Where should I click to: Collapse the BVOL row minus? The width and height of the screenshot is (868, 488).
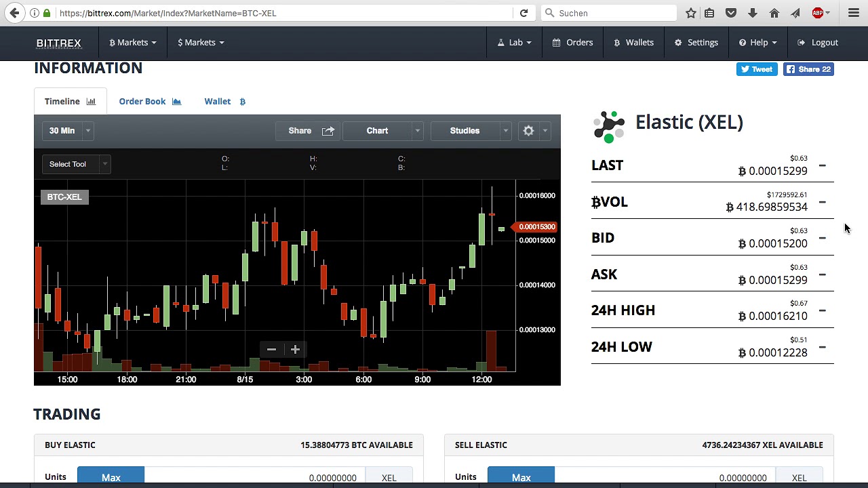coord(822,202)
